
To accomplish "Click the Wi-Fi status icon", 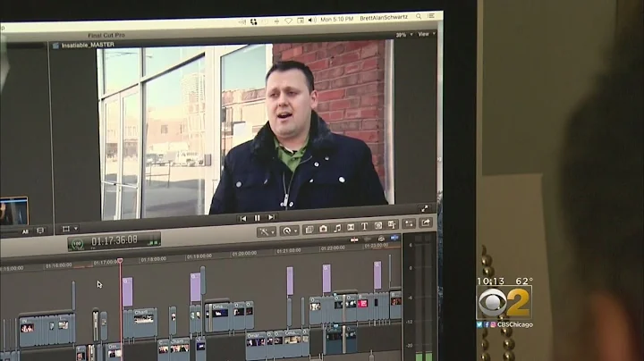I will click(x=288, y=21).
